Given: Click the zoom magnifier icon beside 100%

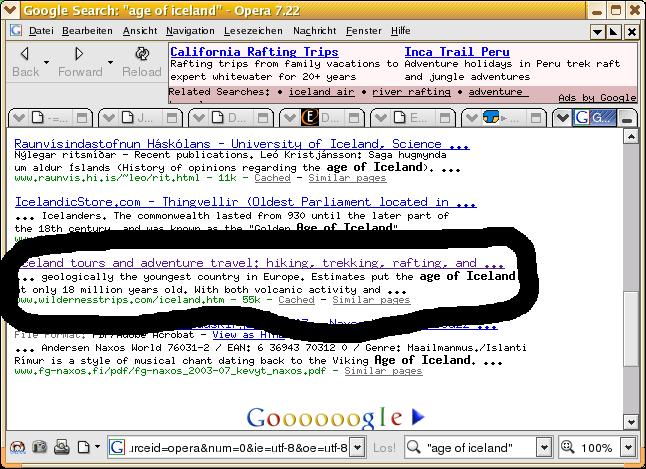Looking at the screenshot, I should [568, 447].
